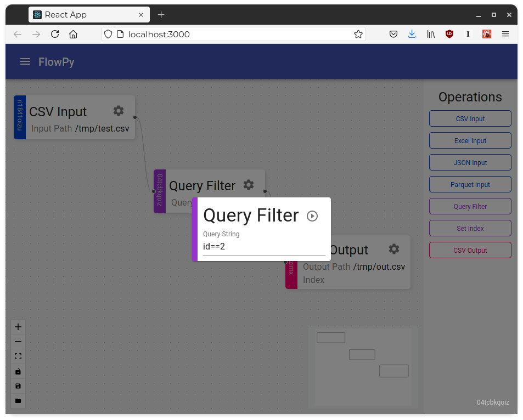This screenshot has height=420, width=523.
Task: Save the flow using the save icon
Action: [18, 386]
